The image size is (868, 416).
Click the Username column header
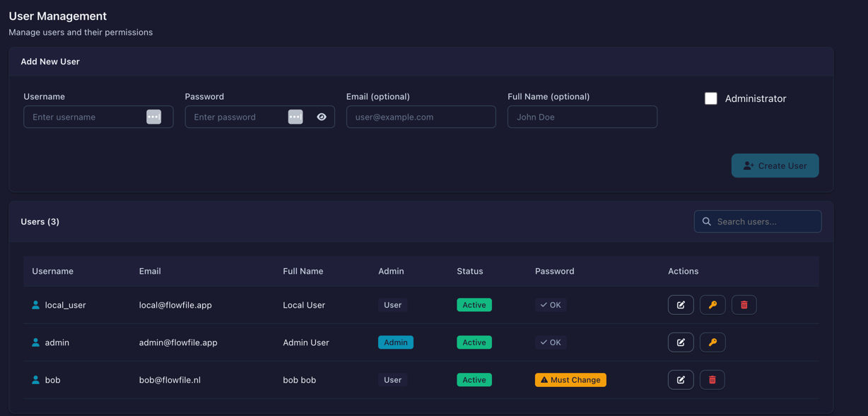52,271
